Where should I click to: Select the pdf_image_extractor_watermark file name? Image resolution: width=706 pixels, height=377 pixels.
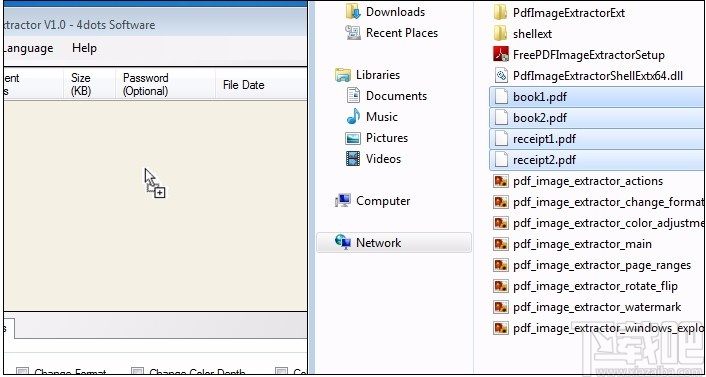click(597, 307)
